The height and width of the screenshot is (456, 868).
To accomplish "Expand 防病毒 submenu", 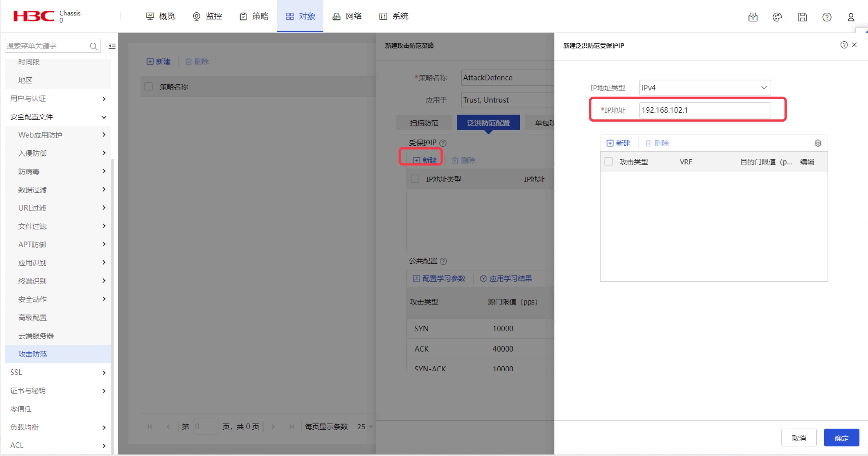I will tap(58, 171).
